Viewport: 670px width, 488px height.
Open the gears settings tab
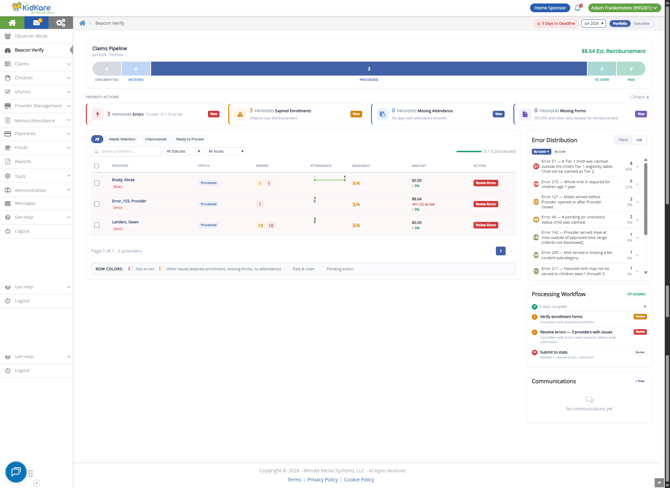(x=61, y=23)
